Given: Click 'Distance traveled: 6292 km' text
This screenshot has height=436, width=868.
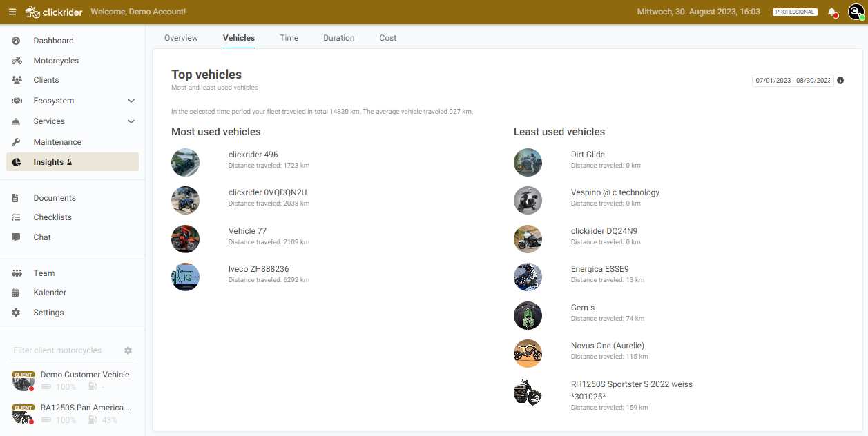Looking at the screenshot, I should pyautogui.click(x=269, y=280).
